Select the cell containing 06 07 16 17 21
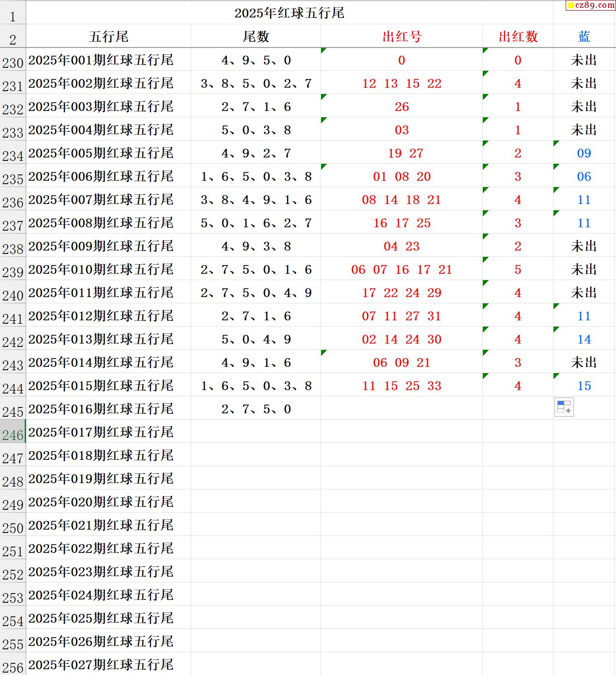The image size is (616, 675). coord(401,269)
